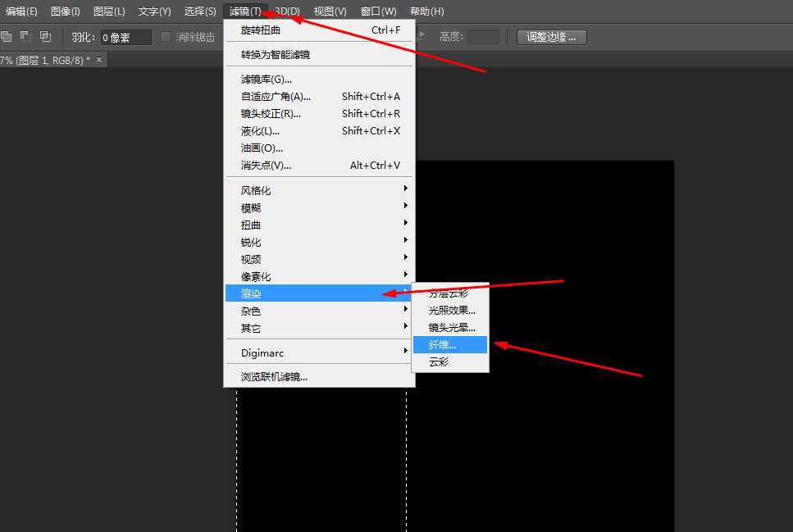Choose 镜头光晕 from the render submenu
The height and width of the screenshot is (532, 793).
click(x=448, y=327)
